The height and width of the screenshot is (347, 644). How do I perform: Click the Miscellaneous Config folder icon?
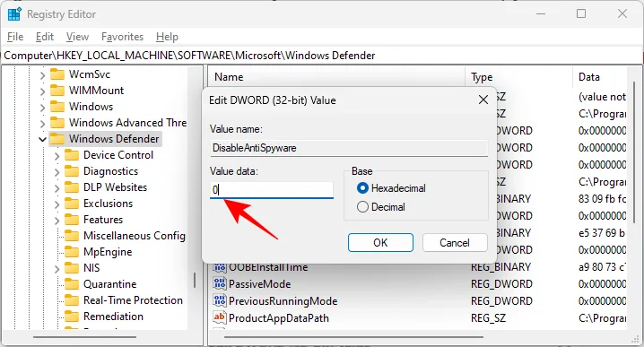pos(72,236)
